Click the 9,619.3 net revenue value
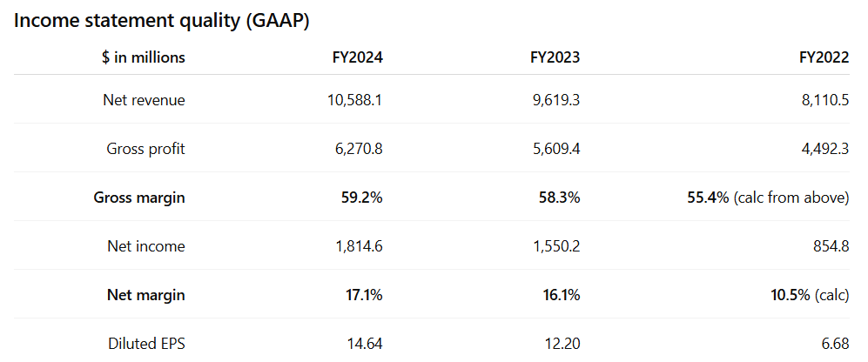The height and width of the screenshot is (362, 868). 555,100
